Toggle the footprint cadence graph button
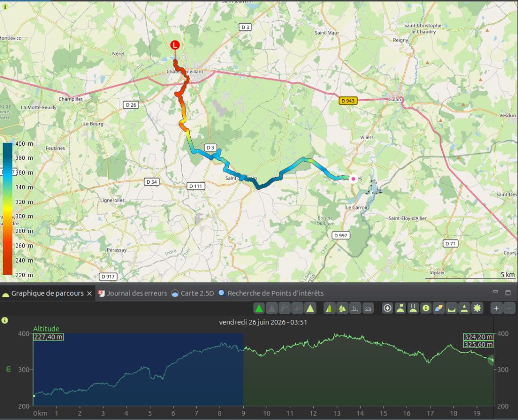 [284, 308]
